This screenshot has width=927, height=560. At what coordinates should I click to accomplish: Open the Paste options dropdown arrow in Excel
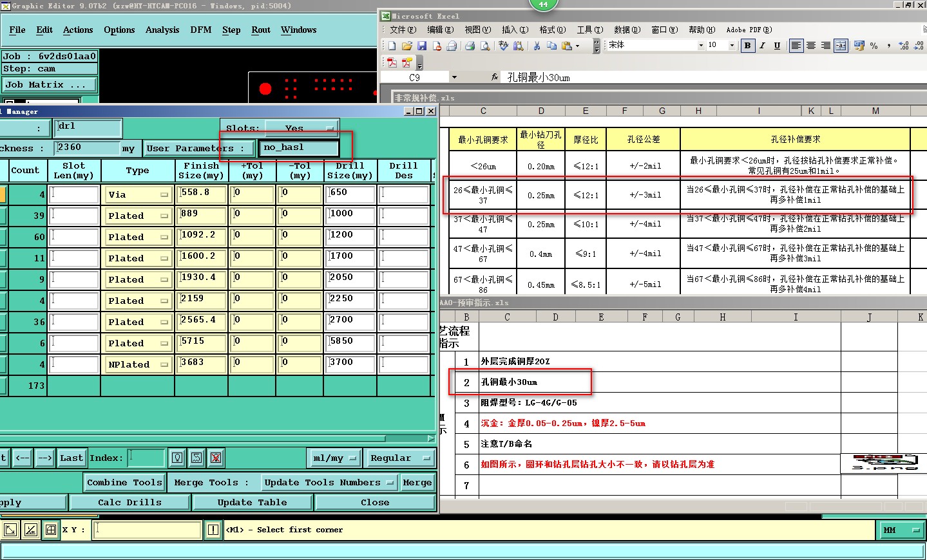click(577, 46)
